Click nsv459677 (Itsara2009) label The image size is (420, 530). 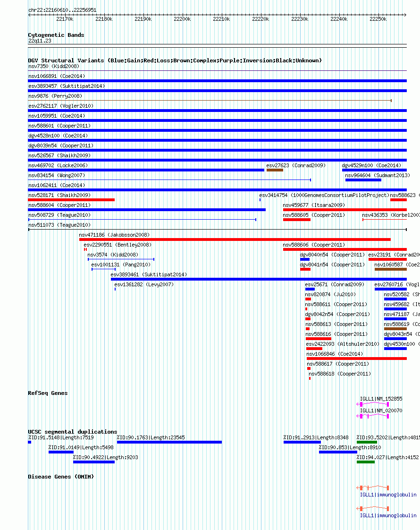[314, 205]
